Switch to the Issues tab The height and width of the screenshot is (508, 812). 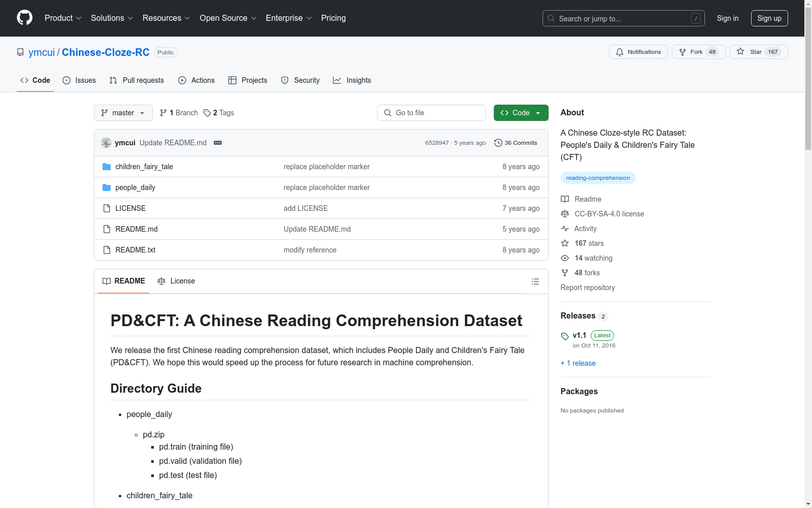pyautogui.click(x=79, y=80)
